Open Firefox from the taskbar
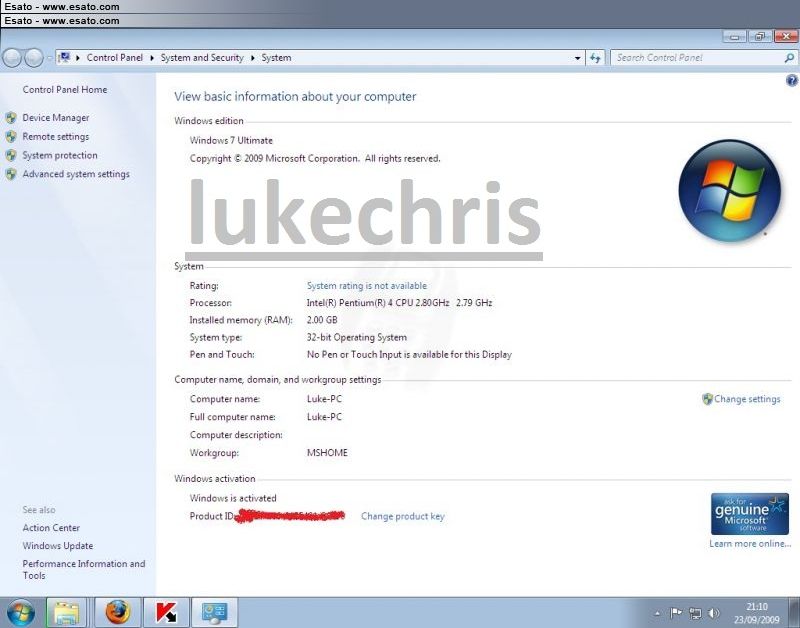 pyautogui.click(x=118, y=612)
